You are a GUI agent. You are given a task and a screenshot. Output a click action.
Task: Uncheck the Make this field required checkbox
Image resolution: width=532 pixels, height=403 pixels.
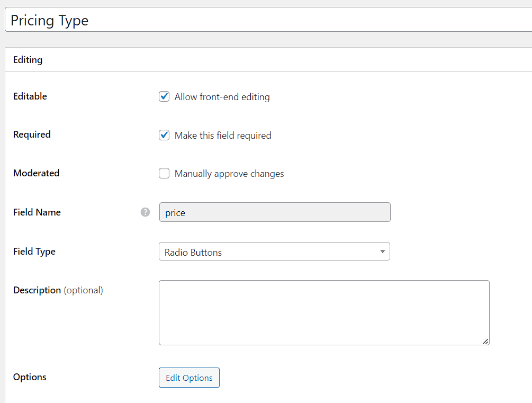164,135
